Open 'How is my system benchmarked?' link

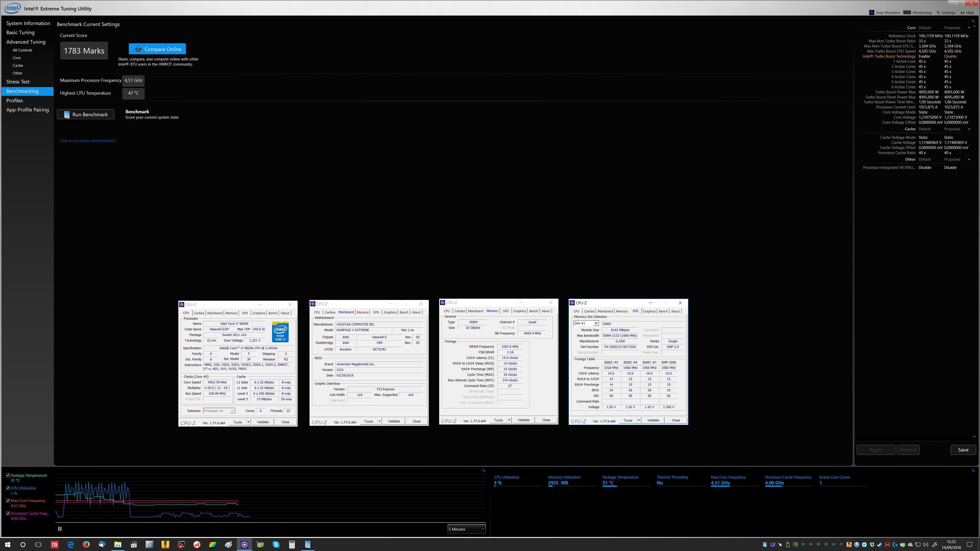click(x=88, y=141)
